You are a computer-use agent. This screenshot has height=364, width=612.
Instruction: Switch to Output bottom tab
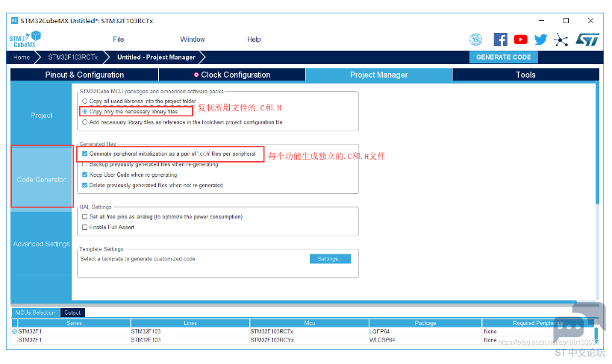point(72,313)
